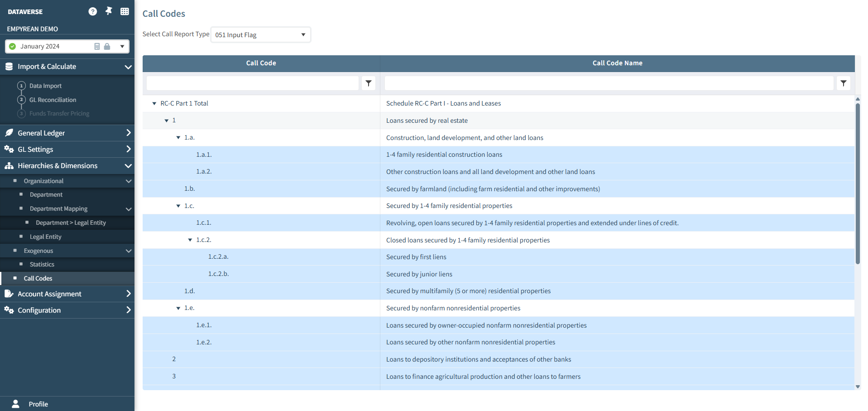This screenshot has height=411, width=868.
Task: Open the apps grid icon
Action: [125, 11]
